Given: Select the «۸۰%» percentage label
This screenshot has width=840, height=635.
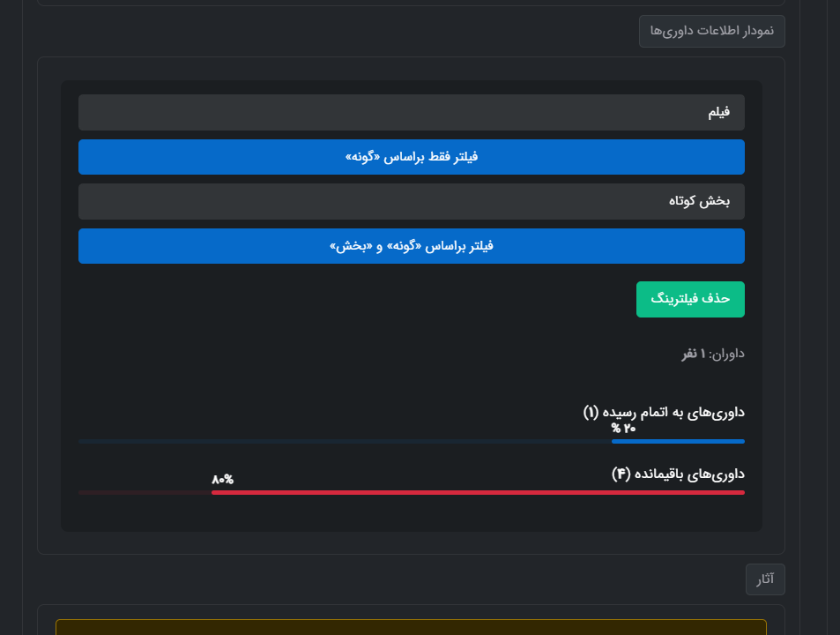Looking at the screenshot, I should pyautogui.click(x=222, y=480).
